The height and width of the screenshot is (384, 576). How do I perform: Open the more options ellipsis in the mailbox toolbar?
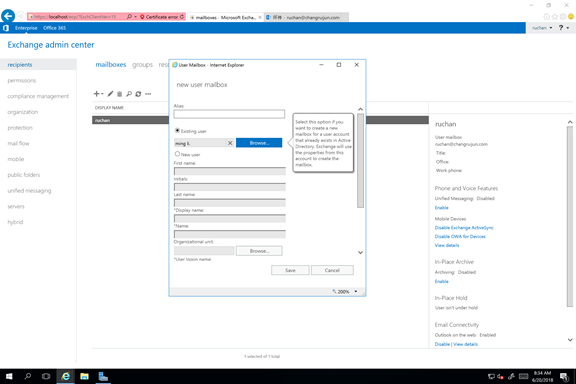(148, 94)
